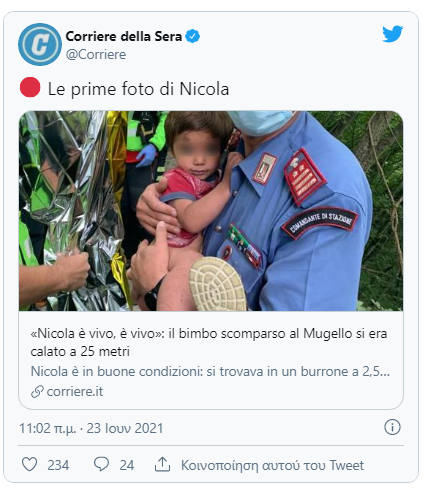Click the link chain icon beside corriere.it
The width and height of the screenshot is (426, 493).
coord(37,391)
